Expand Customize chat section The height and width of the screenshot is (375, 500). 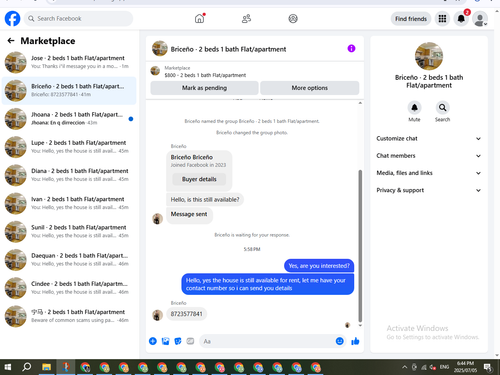429,138
